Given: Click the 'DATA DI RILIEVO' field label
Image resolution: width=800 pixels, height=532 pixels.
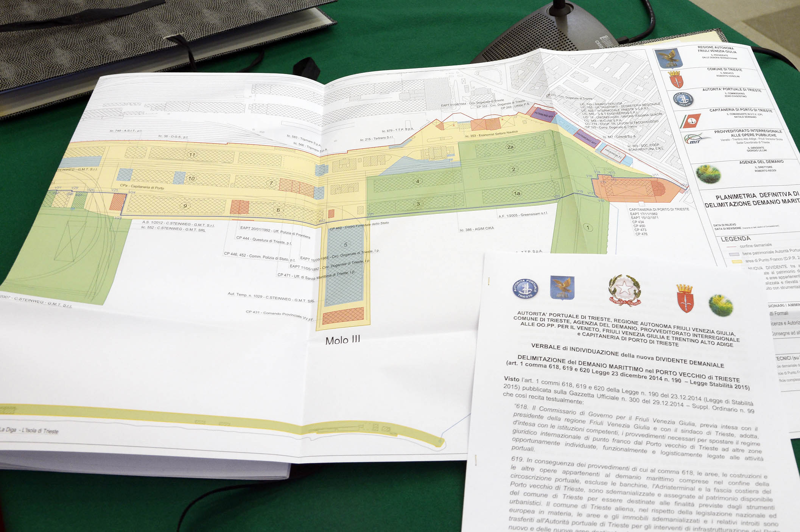Looking at the screenshot, I should point(724,225).
